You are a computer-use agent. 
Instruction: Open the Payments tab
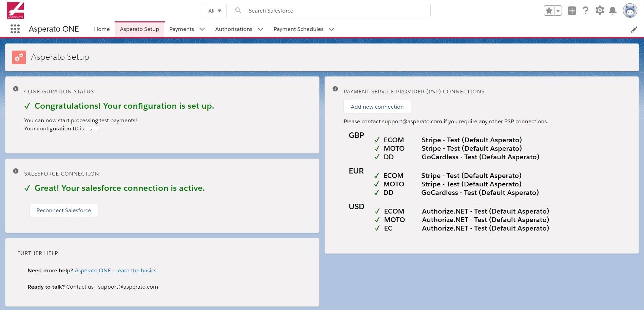point(181,29)
